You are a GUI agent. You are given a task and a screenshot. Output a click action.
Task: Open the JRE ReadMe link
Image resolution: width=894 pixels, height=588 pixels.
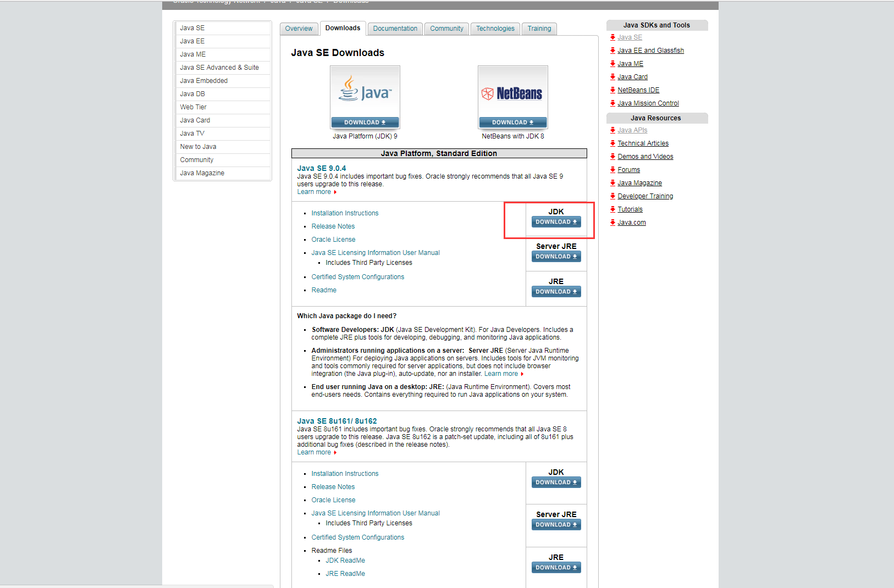click(345, 574)
